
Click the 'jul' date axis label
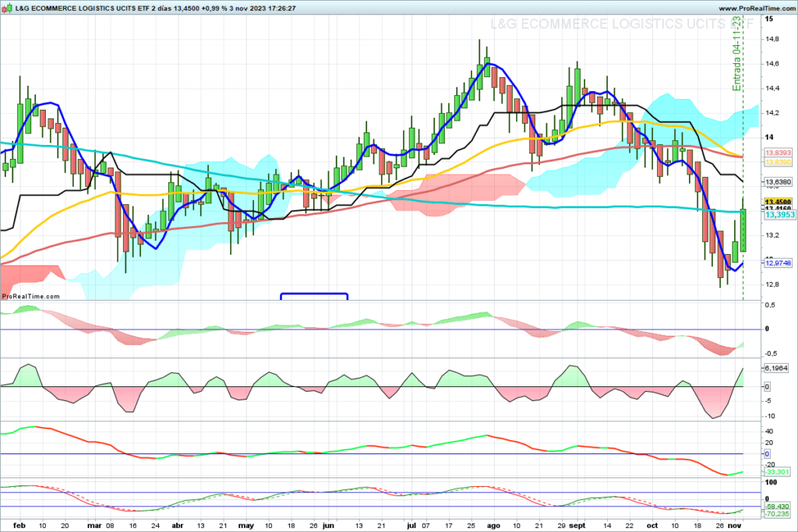click(411, 526)
